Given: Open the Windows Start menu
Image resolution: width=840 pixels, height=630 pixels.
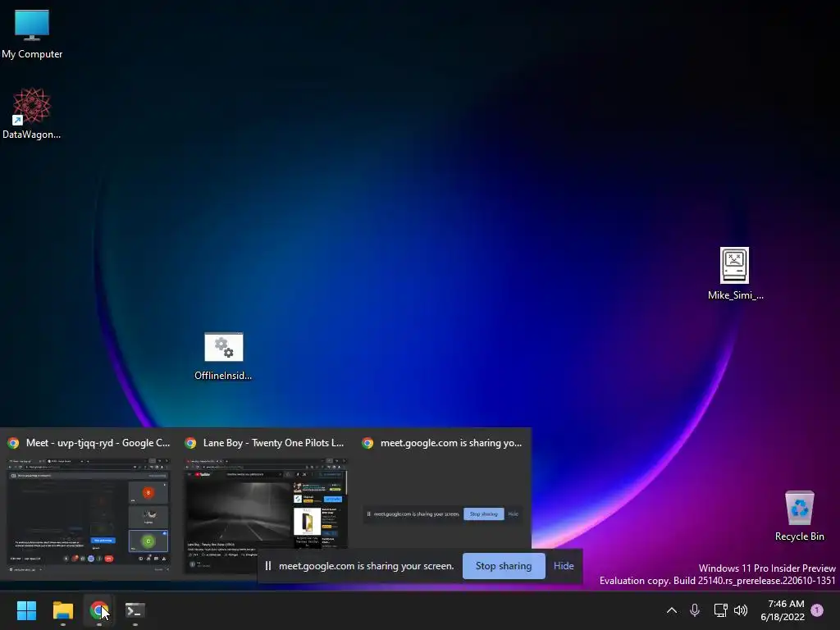Looking at the screenshot, I should pos(26,610).
